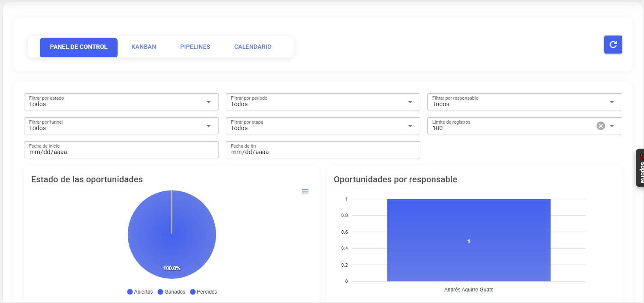
Task: Select the Panel de Control tab
Action: pyautogui.click(x=79, y=47)
